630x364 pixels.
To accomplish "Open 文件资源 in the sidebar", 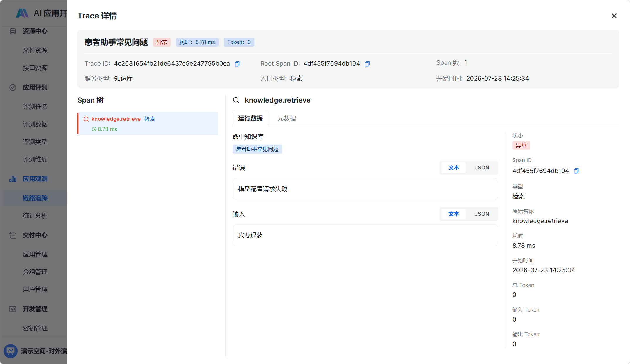I will pyautogui.click(x=35, y=50).
